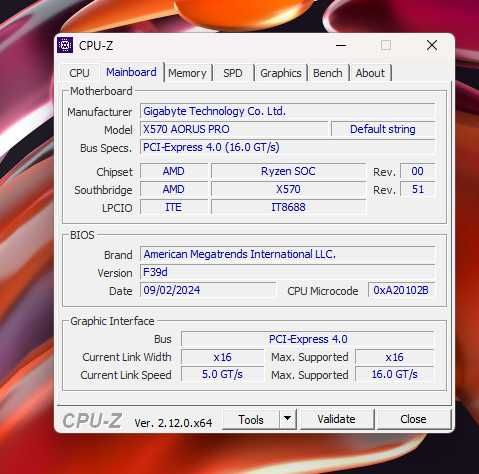The height and width of the screenshot is (474, 479).
Task: Click Bus Specs value PCI-Express 4.0 (16.0 GT/s)
Action: coord(288,147)
